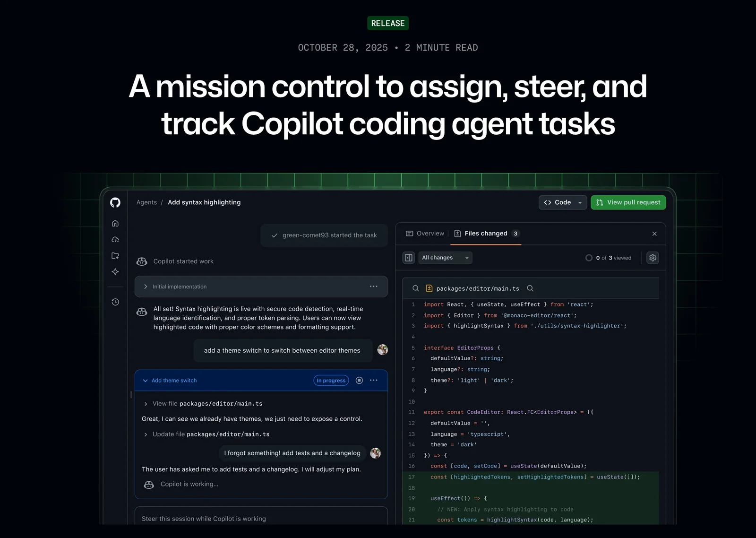Click View pull request button
This screenshot has width=756, height=538.
coord(628,202)
